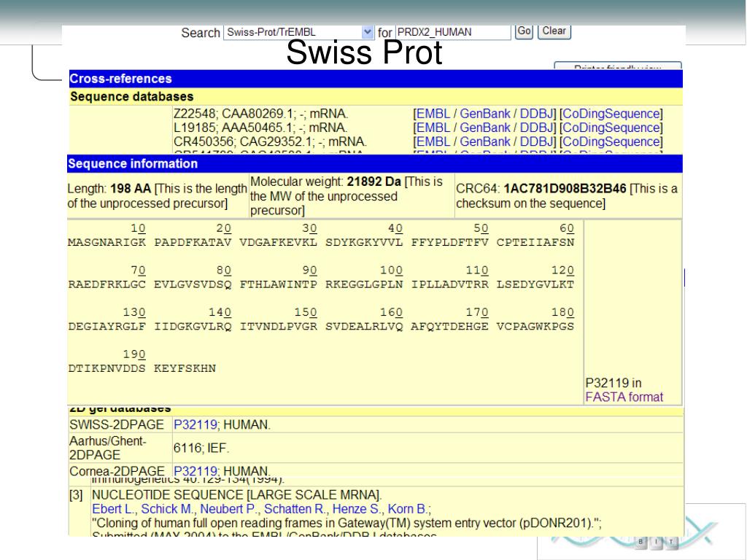Open the DDBJ link in the CR450356 row
The image size is (747, 560).
[536, 141]
